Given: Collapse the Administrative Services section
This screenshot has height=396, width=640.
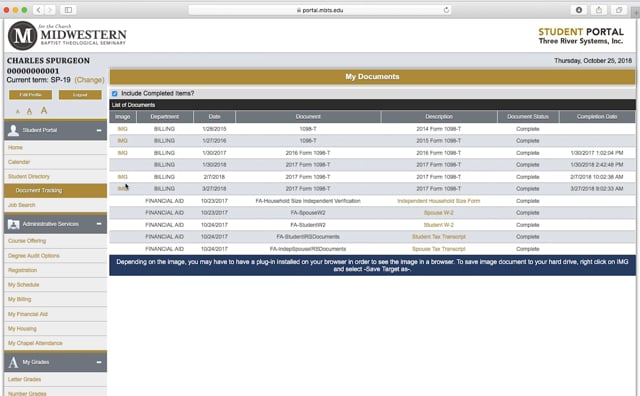Looking at the screenshot, I should (99, 224).
